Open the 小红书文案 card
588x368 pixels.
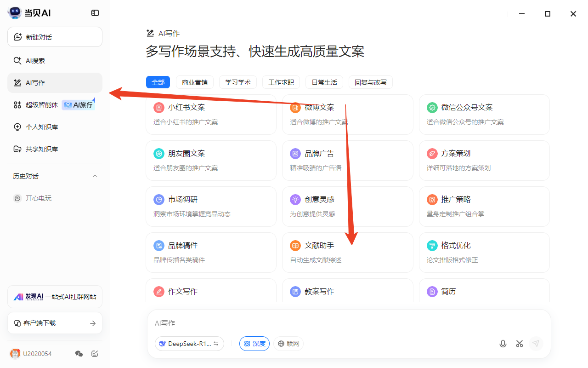click(211, 115)
